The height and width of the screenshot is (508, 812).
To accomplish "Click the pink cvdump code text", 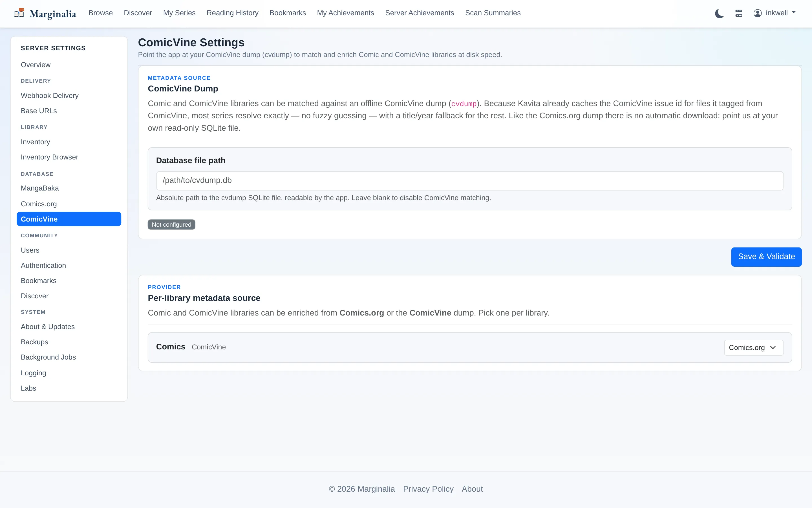I will (x=464, y=104).
